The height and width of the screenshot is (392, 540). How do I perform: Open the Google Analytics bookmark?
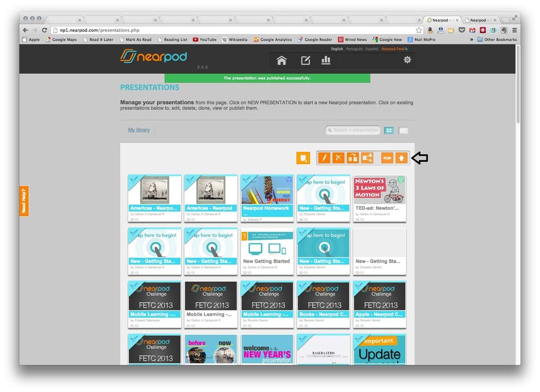[272, 40]
